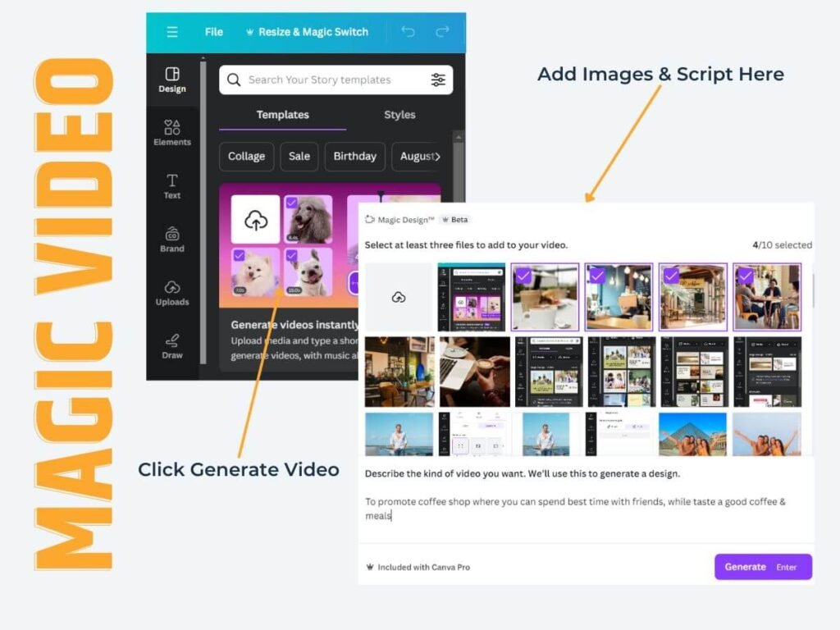Open the Brand kit panel
Viewport: 840px width, 630px height.
172,240
